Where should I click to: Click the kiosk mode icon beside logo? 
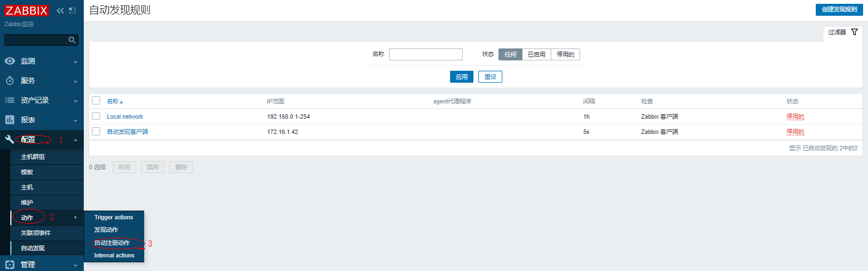(x=72, y=10)
